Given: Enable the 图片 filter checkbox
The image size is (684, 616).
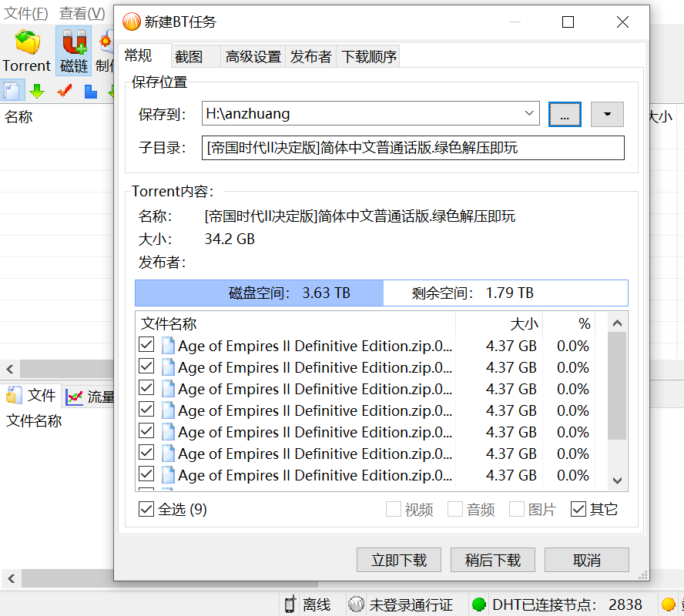Looking at the screenshot, I should 517,509.
